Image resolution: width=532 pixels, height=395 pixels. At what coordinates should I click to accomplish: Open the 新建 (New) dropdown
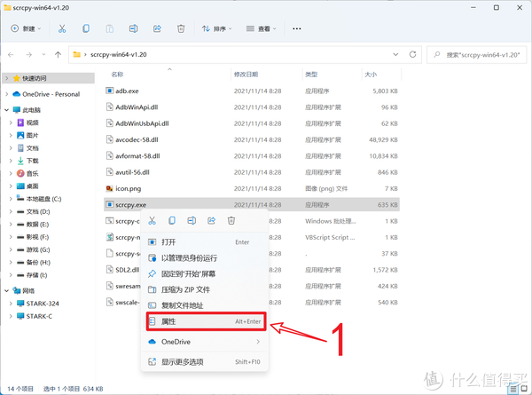(26, 29)
